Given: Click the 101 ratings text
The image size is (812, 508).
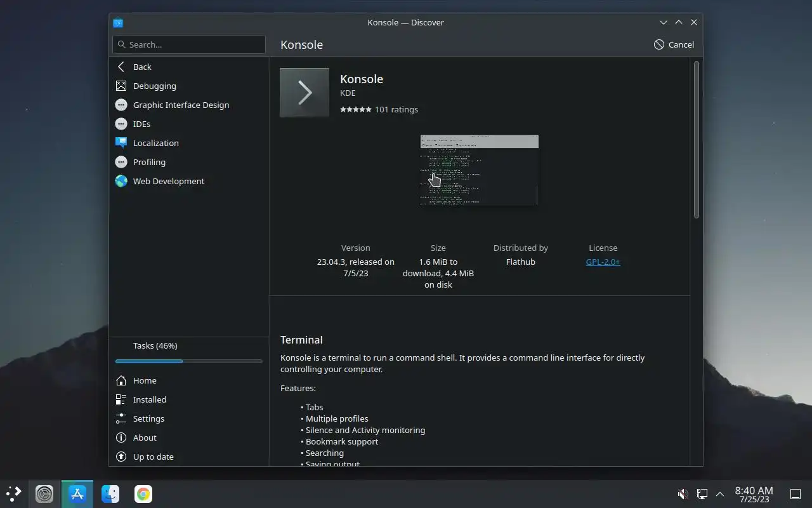Looking at the screenshot, I should click(x=396, y=109).
